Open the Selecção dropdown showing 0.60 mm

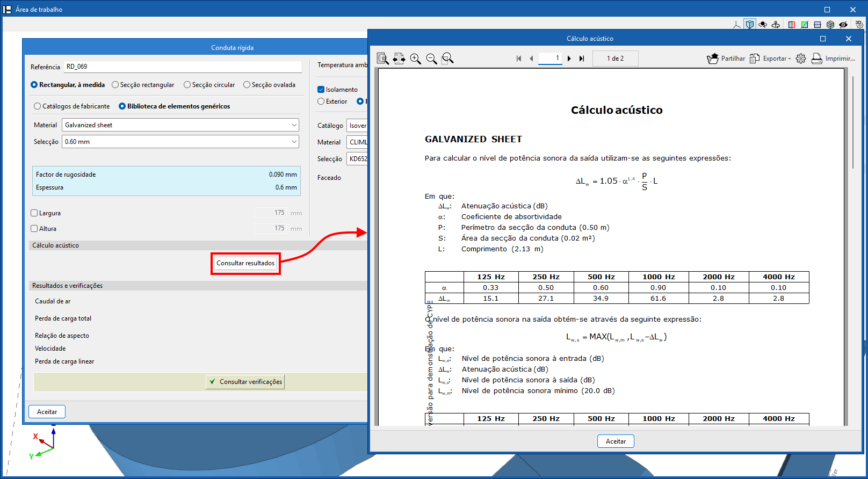(x=180, y=142)
